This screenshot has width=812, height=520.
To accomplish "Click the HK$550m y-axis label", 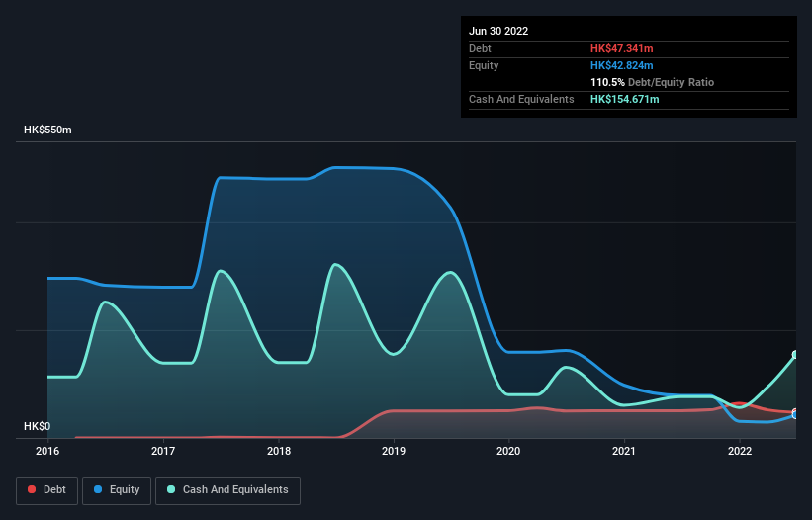I will point(47,130).
